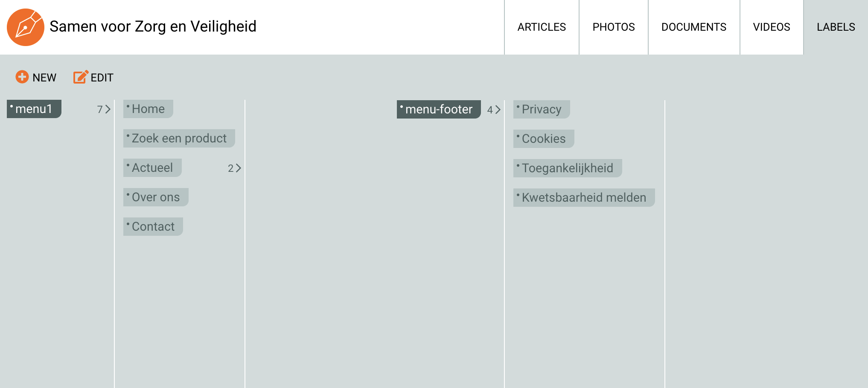Image resolution: width=868 pixels, height=388 pixels.
Task: Select the menu1 label
Action: [x=34, y=109]
